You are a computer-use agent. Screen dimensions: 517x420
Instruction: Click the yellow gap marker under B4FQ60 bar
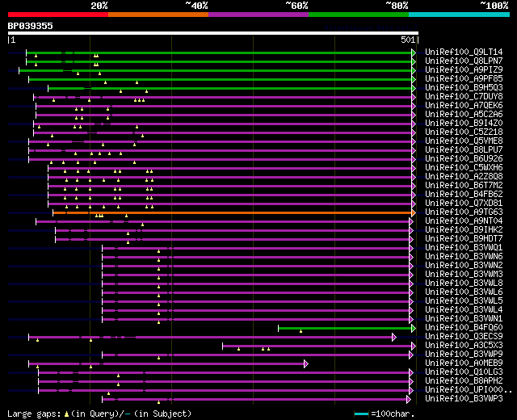pos(301,331)
